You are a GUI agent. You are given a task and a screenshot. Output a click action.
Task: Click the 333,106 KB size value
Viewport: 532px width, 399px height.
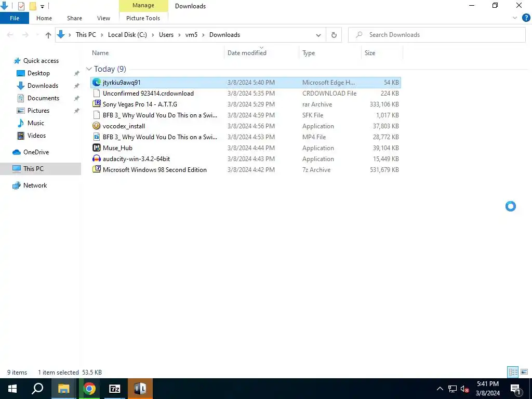coord(384,104)
